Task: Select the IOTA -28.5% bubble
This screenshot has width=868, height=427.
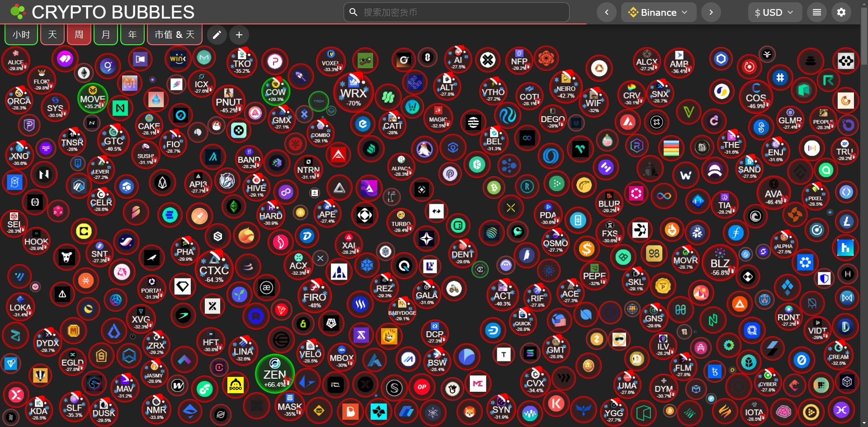Action: click(x=754, y=411)
